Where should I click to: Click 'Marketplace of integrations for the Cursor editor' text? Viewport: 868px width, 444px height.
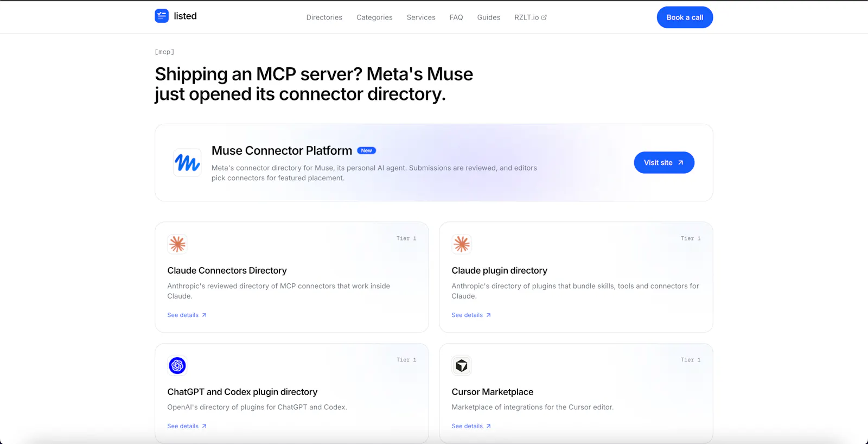(x=532, y=407)
